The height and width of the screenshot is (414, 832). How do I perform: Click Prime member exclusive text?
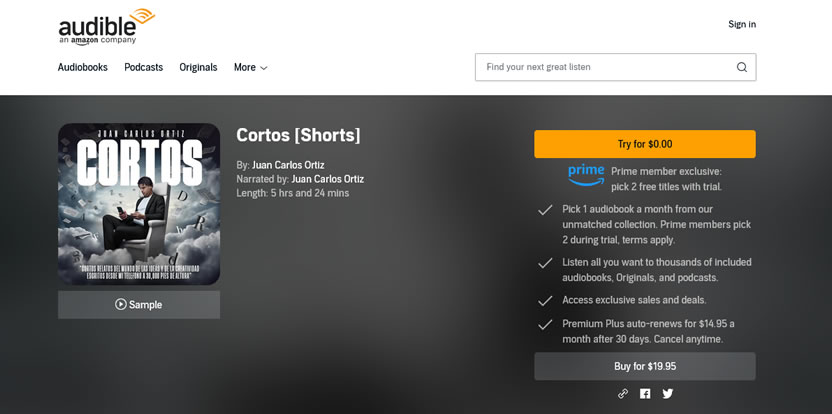(x=666, y=179)
